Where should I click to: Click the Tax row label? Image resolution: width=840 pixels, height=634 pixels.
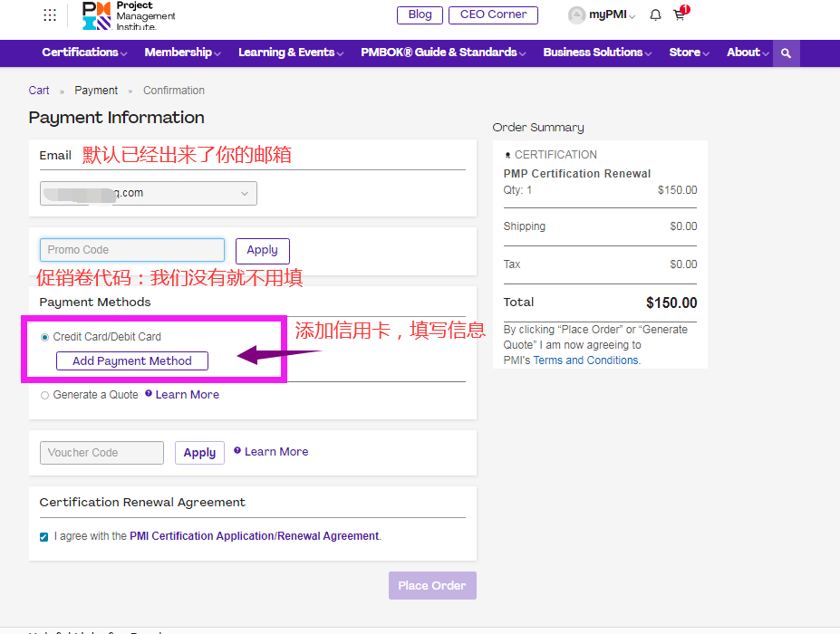(x=512, y=264)
